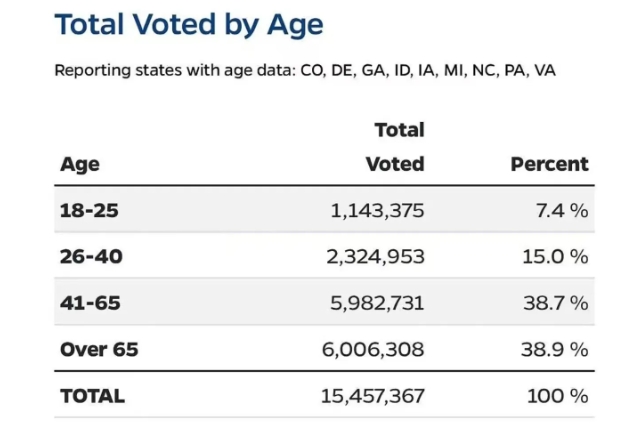The height and width of the screenshot is (435, 634).
Task: Click the 6,006,308 voted value
Action: [x=373, y=350]
